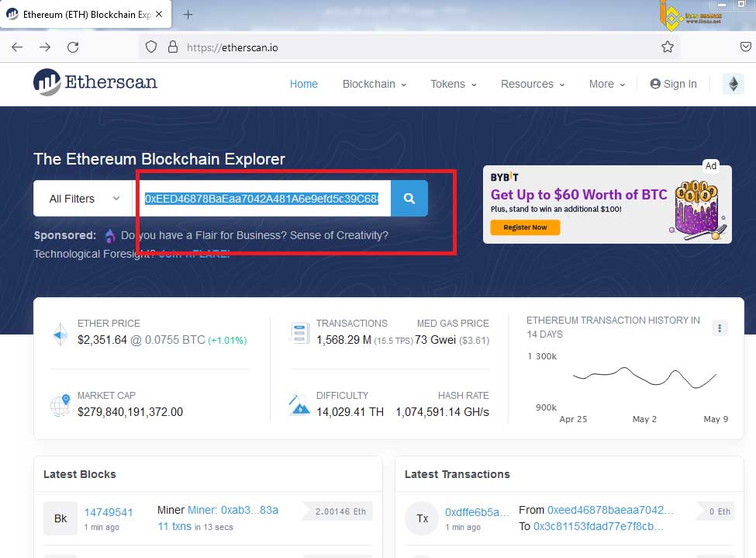Click the browser back arrow
Image resolution: width=756 pixels, height=558 pixels.
click(x=17, y=47)
